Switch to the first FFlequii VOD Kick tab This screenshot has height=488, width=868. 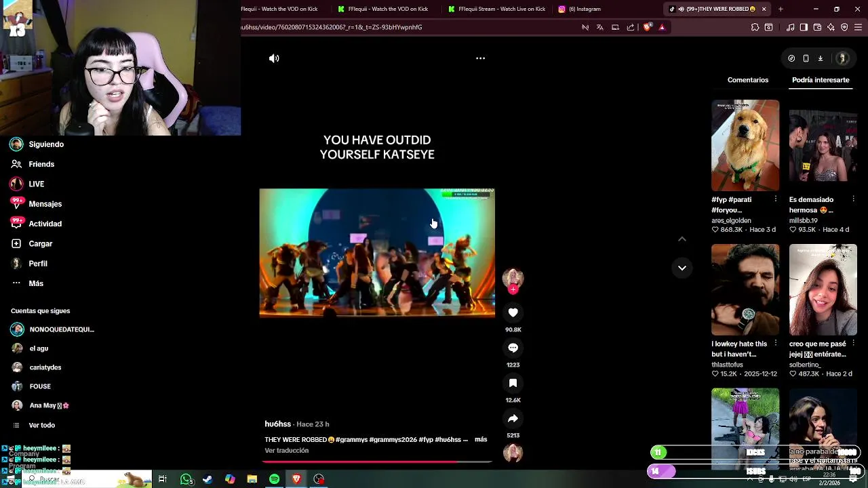coord(279,9)
